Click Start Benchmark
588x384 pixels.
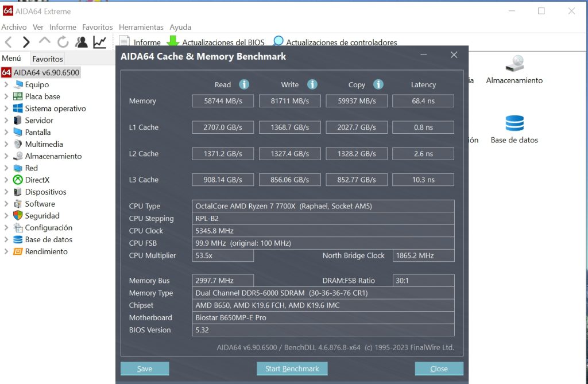pos(292,369)
